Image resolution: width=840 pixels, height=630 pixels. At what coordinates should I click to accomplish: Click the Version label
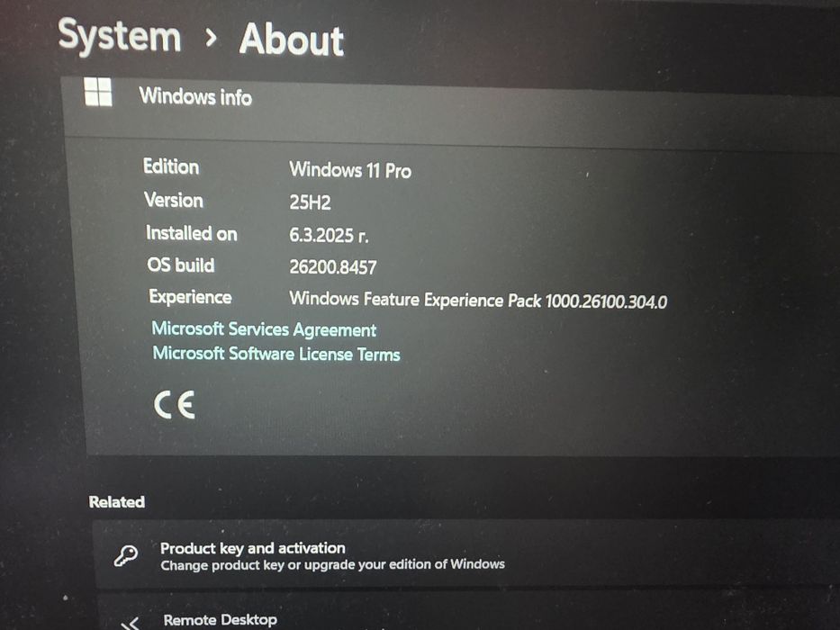coord(174,201)
